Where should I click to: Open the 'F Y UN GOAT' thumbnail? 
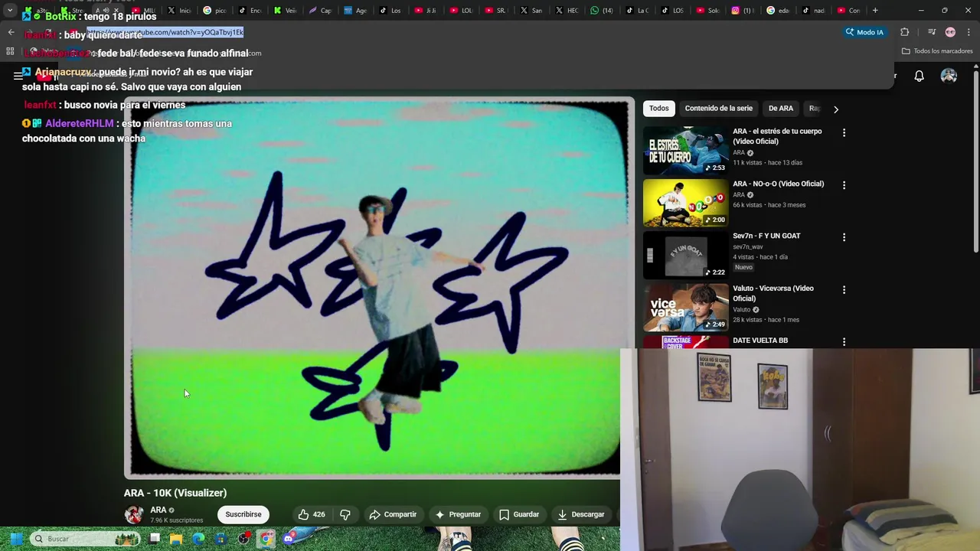[x=686, y=255]
